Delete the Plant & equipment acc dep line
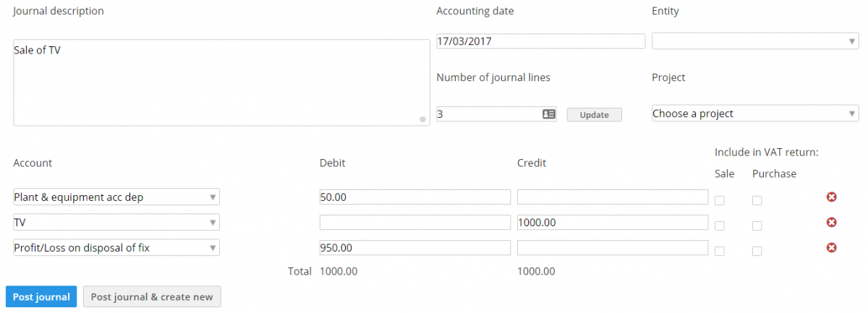The height and width of the screenshot is (313, 868). (831, 197)
